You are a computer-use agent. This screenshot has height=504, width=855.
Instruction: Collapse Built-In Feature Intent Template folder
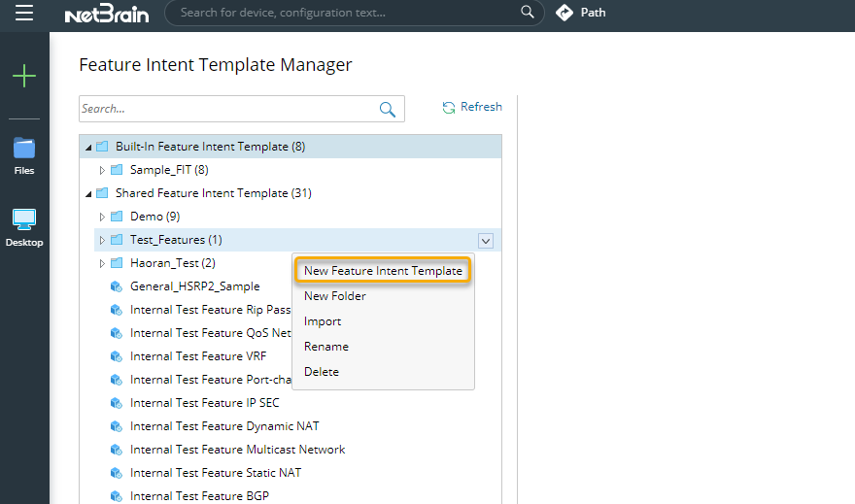click(88, 147)
